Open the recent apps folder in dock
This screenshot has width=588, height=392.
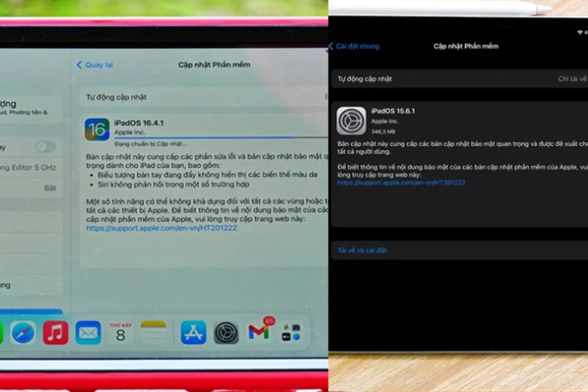coord(291,333)
